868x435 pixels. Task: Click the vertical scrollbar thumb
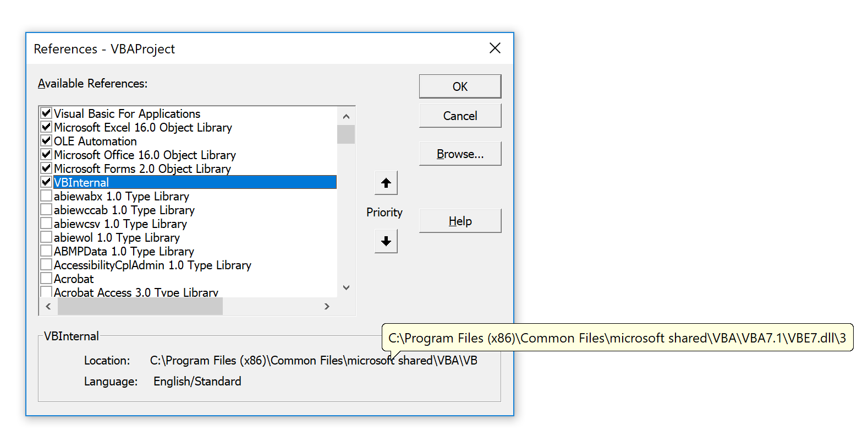(x=346, y=134)
